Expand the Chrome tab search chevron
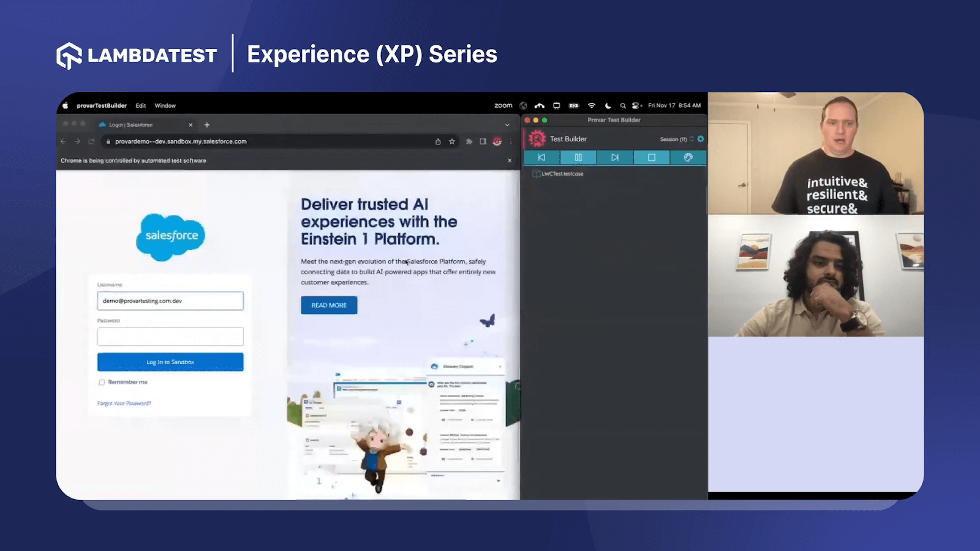Viewport: 980px width, 551px height. 507,124
